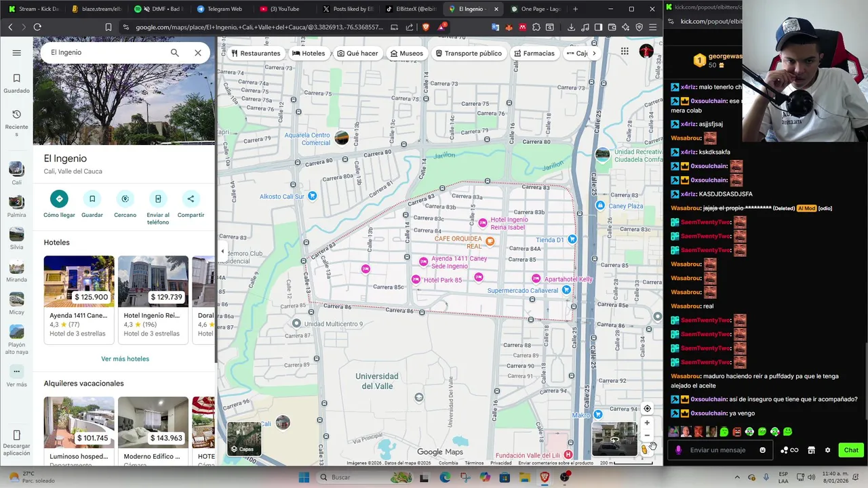Select the Restaurantes filter chip
The height and width of the screenshot is (488, 868).
[x=256, y=53]
